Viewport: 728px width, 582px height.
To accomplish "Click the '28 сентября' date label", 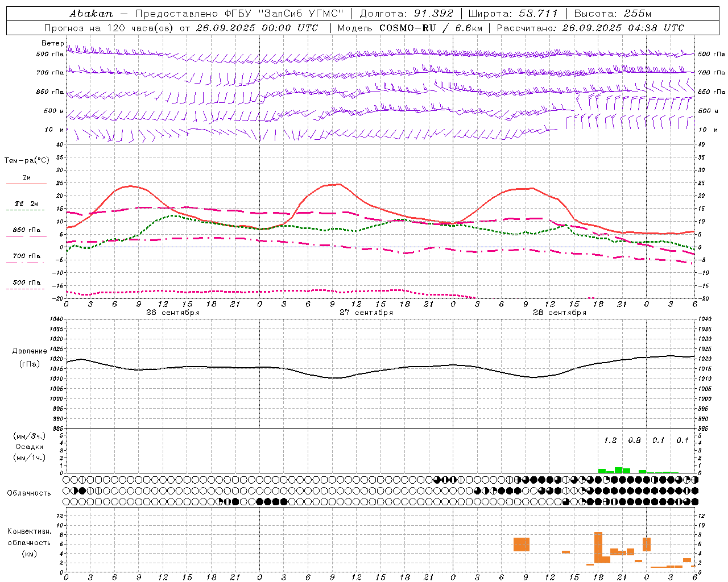I will click(560, 313).
